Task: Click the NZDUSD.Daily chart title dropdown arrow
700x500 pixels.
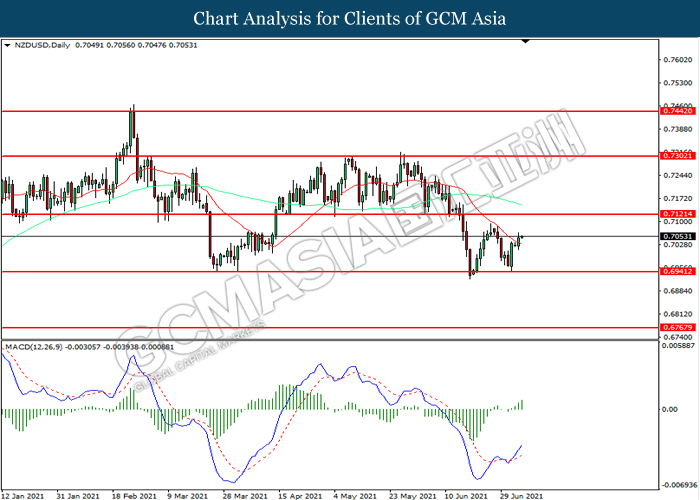Action: pos(7,45)
